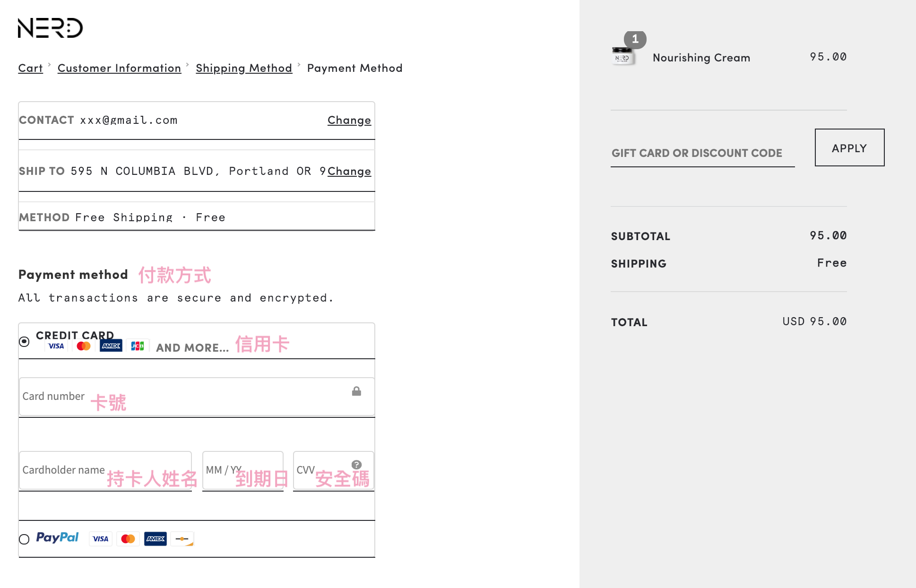Viewport: 916px width, 588px height.
Task: Click the Amex icon next to PayPal
Action: point(156,539)
